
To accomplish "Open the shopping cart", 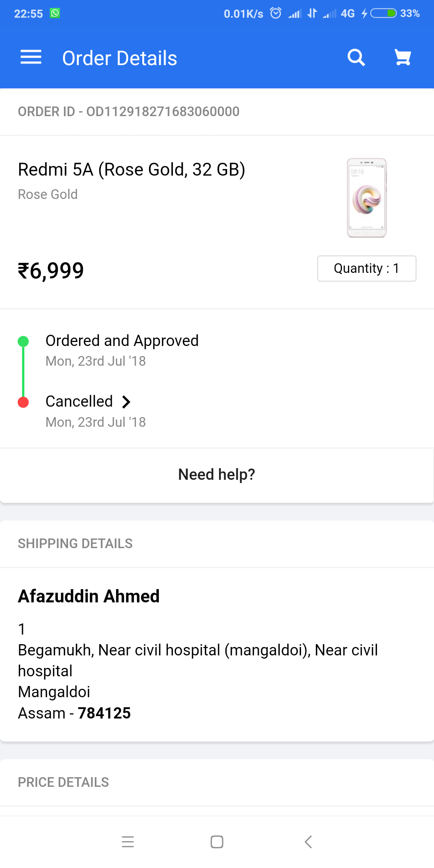I will click(x=403, y=57).
